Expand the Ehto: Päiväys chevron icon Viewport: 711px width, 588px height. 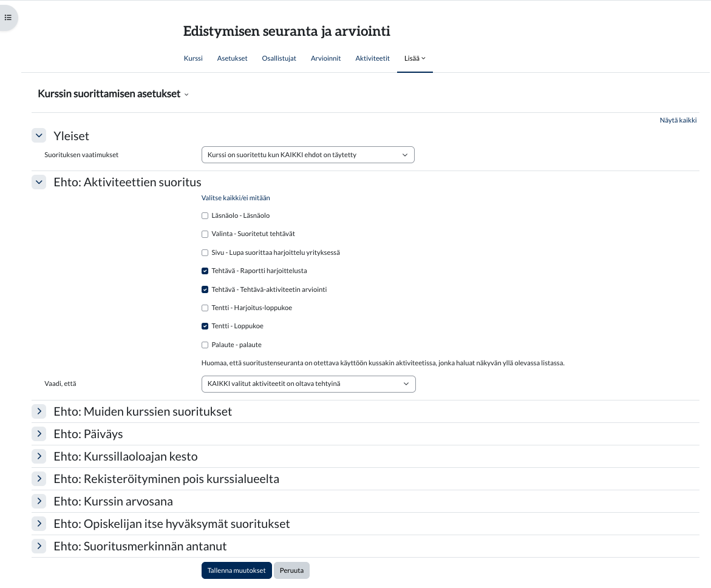39,434
